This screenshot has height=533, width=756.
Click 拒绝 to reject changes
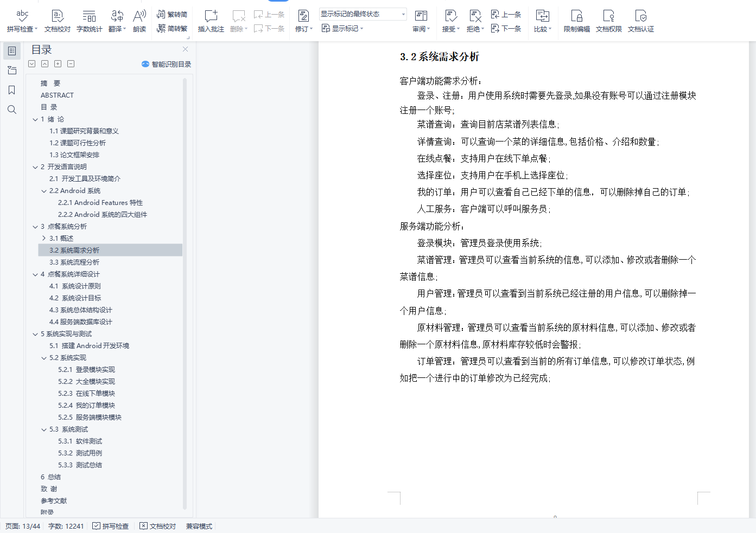pyautogui.click(x=475, y=21)
